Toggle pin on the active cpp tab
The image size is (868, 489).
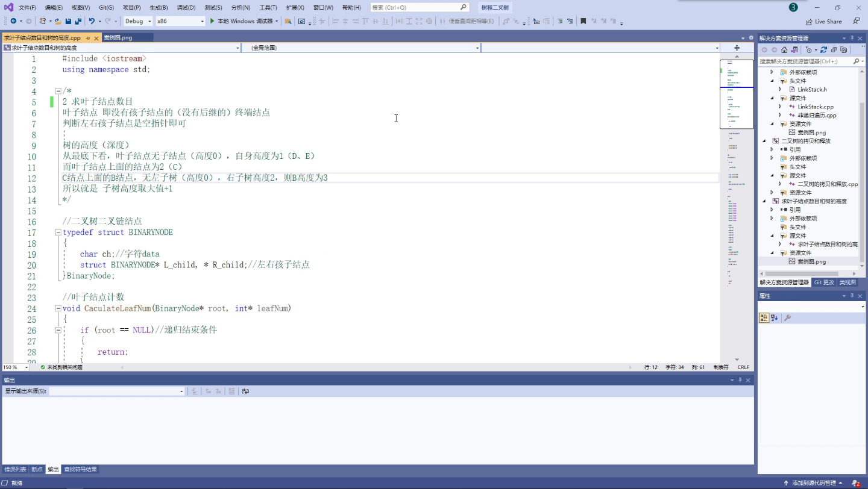(x=87, y=38)
